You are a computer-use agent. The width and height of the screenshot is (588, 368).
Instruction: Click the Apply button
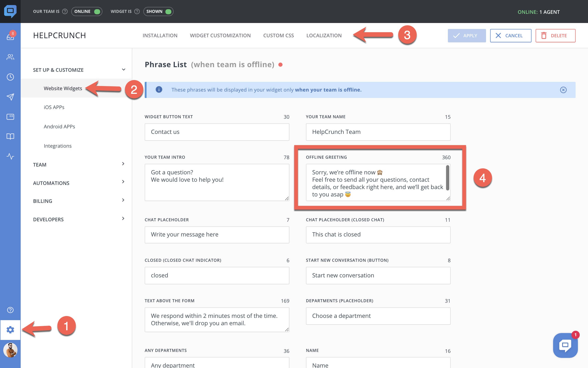466,35
